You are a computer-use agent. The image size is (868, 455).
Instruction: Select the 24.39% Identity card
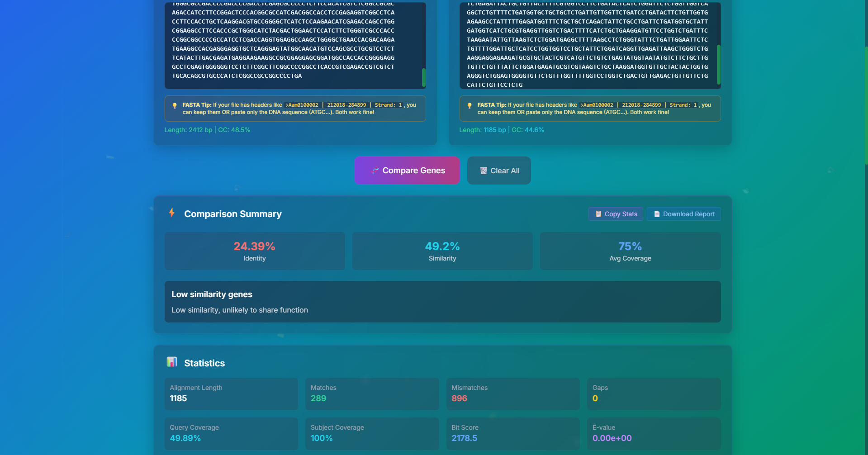click(254, 251)
